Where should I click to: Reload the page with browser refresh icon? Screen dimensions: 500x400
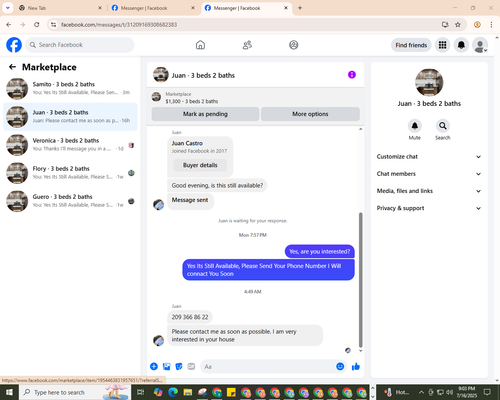pyautogui.click(x=37, y=25)
